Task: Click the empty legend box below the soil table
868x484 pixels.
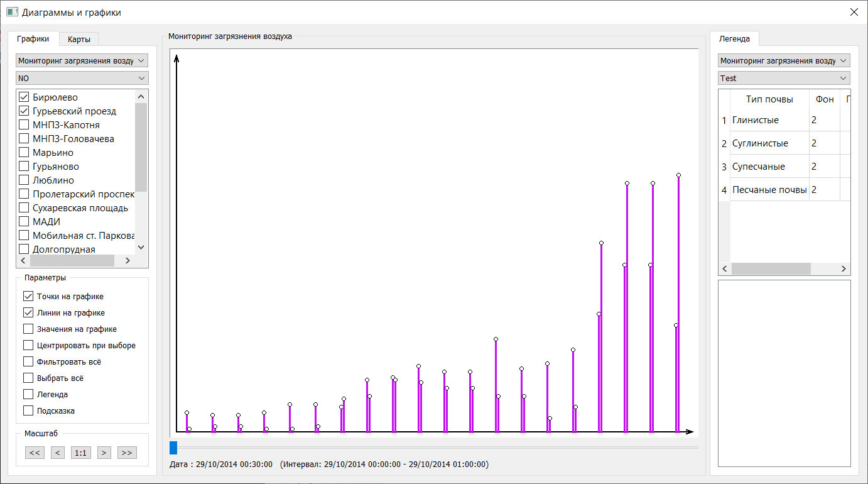Action: (784, 373)
